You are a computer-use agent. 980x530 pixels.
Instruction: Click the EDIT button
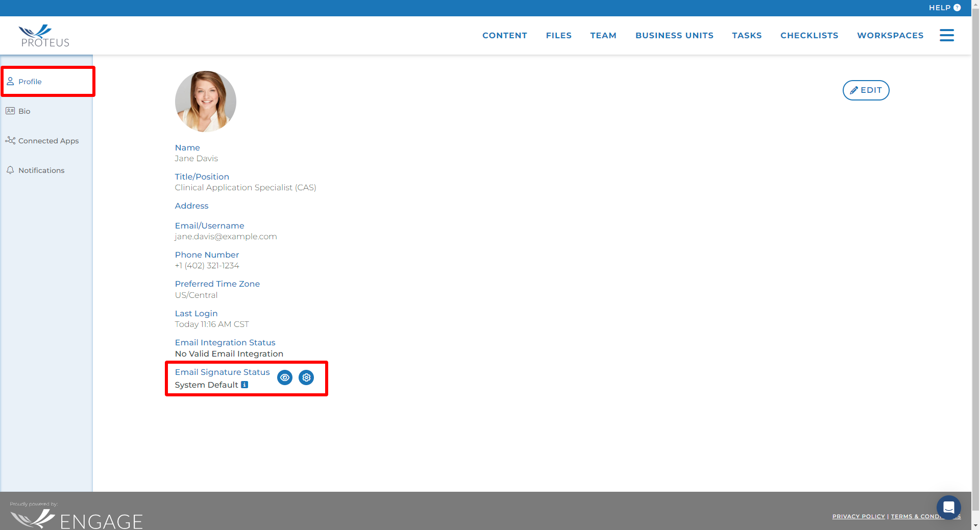click(866, 90)
